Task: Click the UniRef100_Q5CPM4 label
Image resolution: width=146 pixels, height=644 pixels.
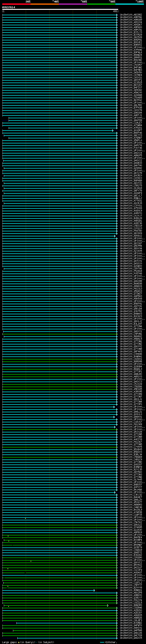Action: pos(131,246)
